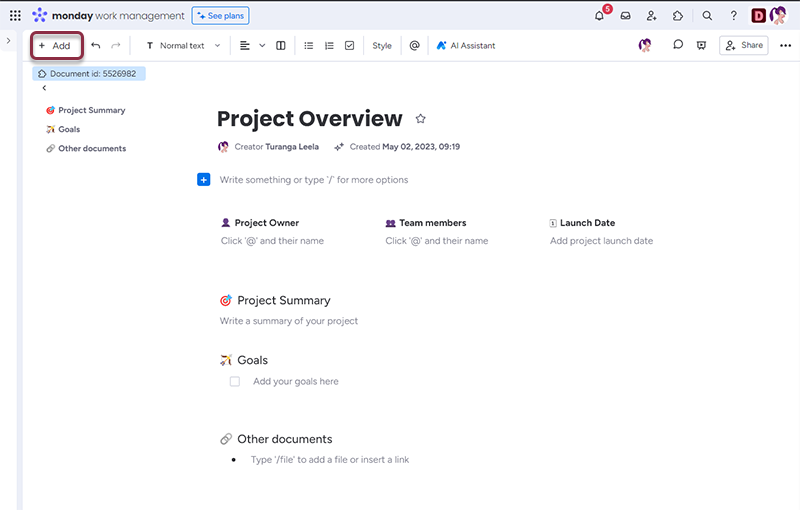Jump to Other documents in outline
The image size is (800, 510).
(91, 148)
